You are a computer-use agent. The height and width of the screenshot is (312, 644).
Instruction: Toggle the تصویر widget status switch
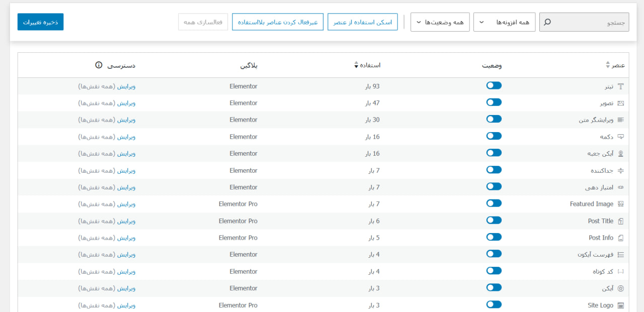click(x=494, y=102)
